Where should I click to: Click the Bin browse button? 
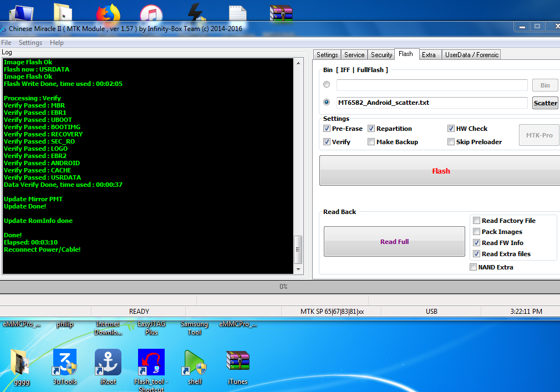click(545, 85)
